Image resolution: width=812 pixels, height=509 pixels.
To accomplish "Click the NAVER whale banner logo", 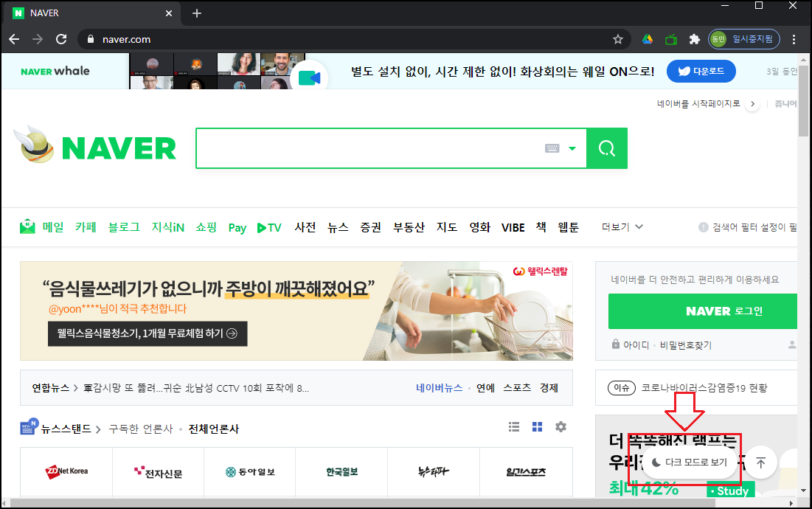I will pos(55,71).
